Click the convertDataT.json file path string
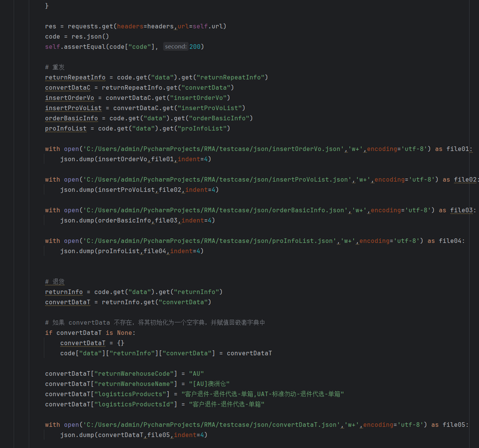The width and height of the screenshot is (479, 448). [x=211, y=425]
